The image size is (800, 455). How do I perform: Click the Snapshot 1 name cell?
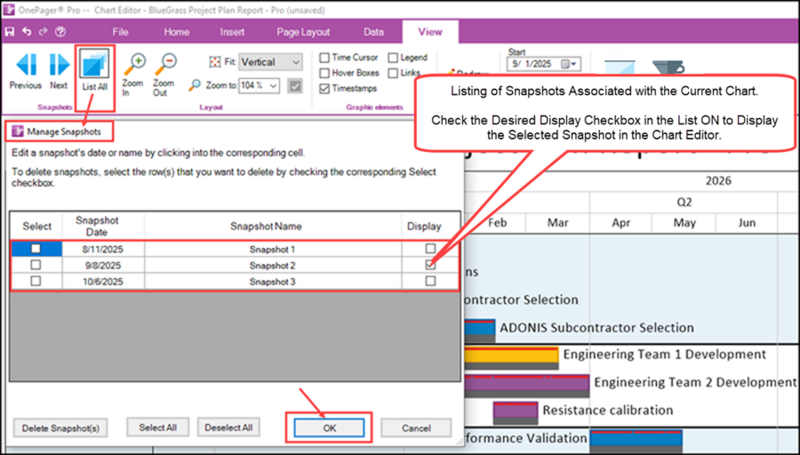click(x=272, y=249)
